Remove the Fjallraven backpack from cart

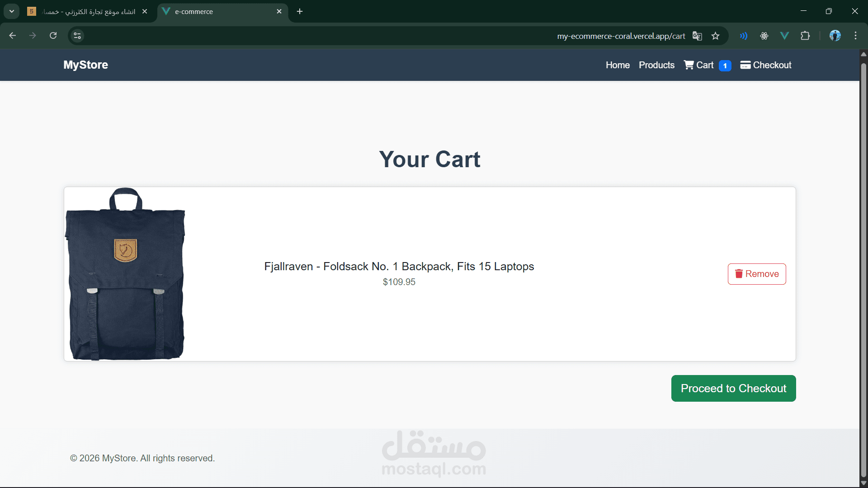click(757, 274)
